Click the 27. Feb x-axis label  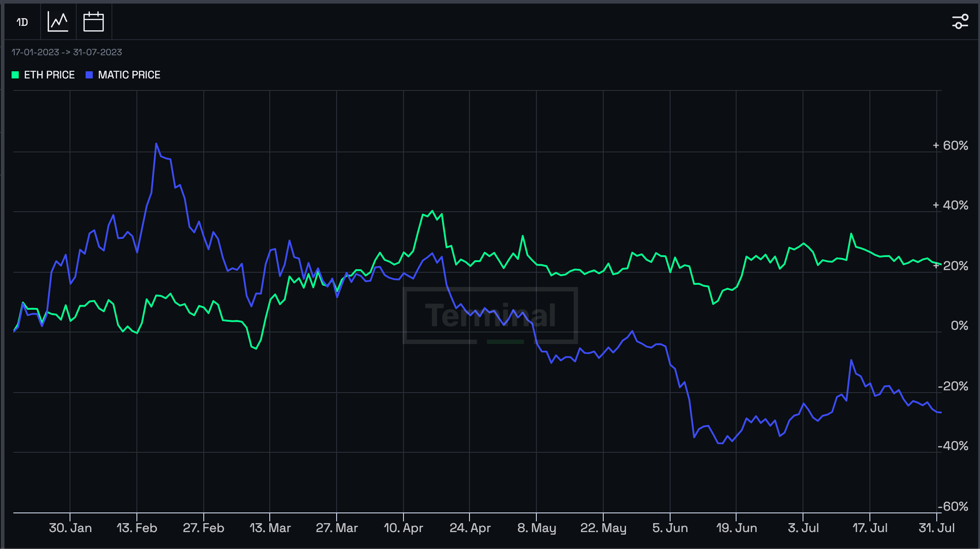203,528
